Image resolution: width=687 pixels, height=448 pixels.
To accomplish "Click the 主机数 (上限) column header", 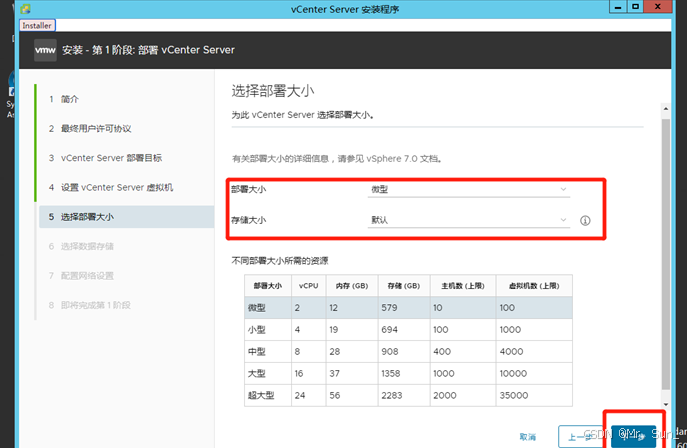I will click(463, 286).
